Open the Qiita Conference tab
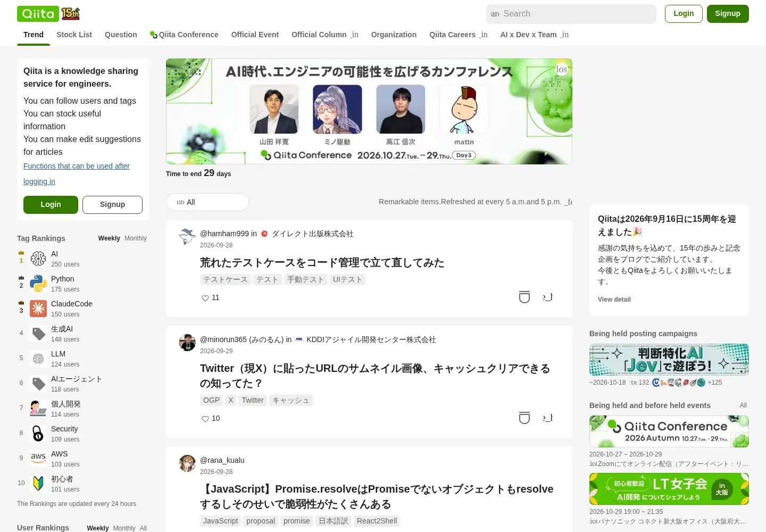Viewport: 766px width, 532px height. point(184,35)
